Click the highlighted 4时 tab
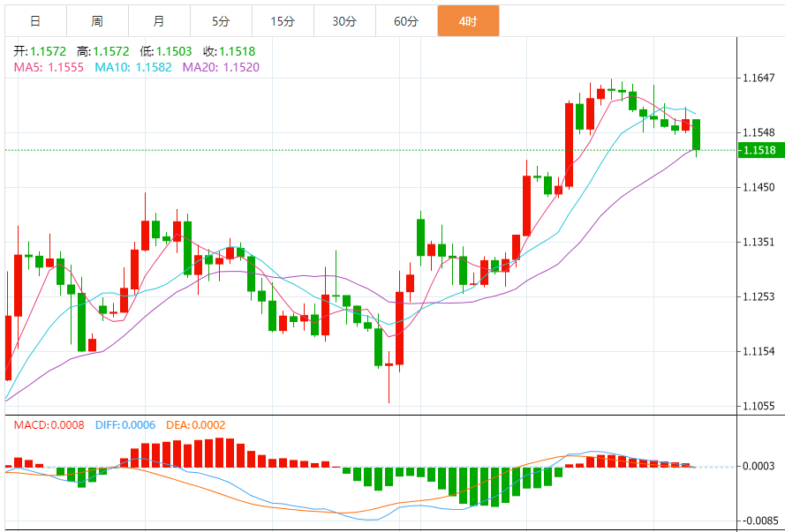 coord(468,21)
